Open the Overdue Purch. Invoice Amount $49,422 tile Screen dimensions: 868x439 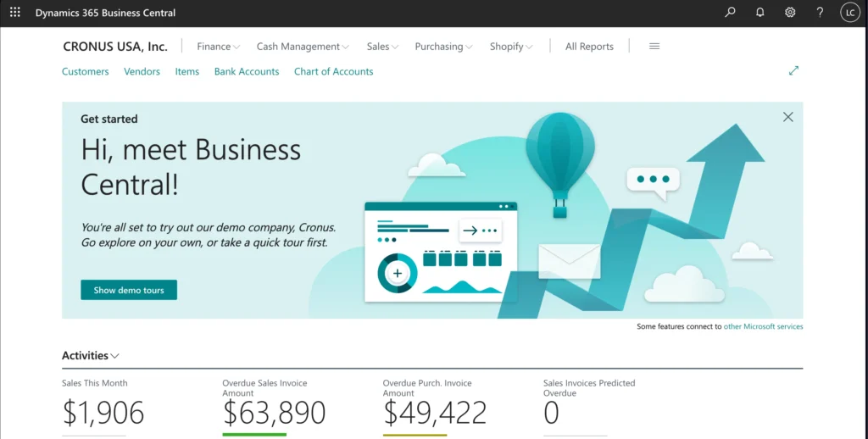(x=435, y=407)
